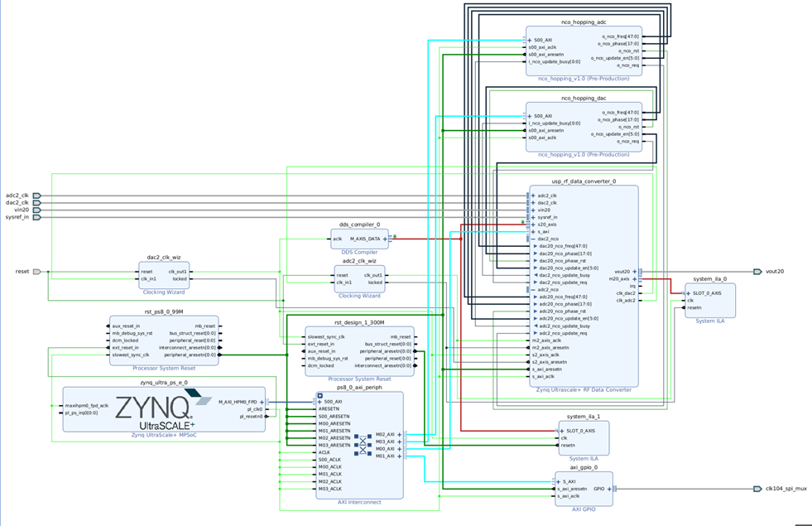
Task: Click the plus icon next to M_AXI_HPM0_FPD
Action: [x=262, y=402]
